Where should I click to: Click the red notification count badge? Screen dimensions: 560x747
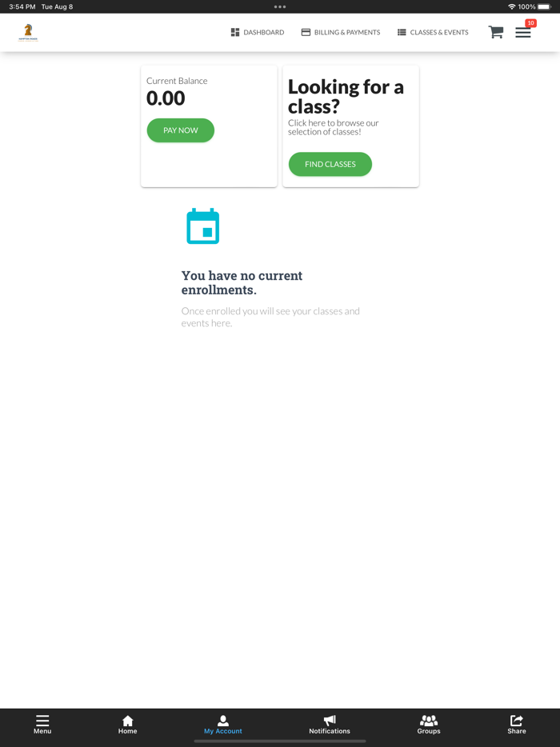530,23
